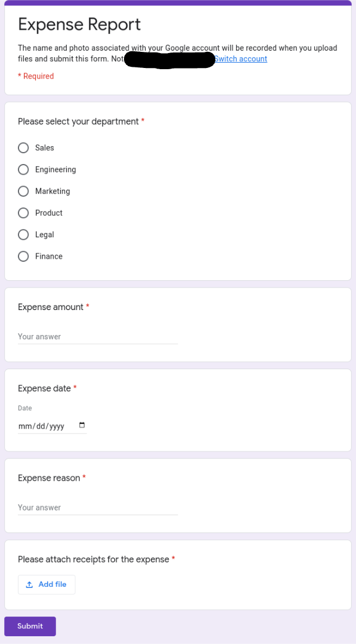Viewport: 356px width, 644px height.
Task: Click the red '* Required' notice text
Action: [x=36, y=76]
